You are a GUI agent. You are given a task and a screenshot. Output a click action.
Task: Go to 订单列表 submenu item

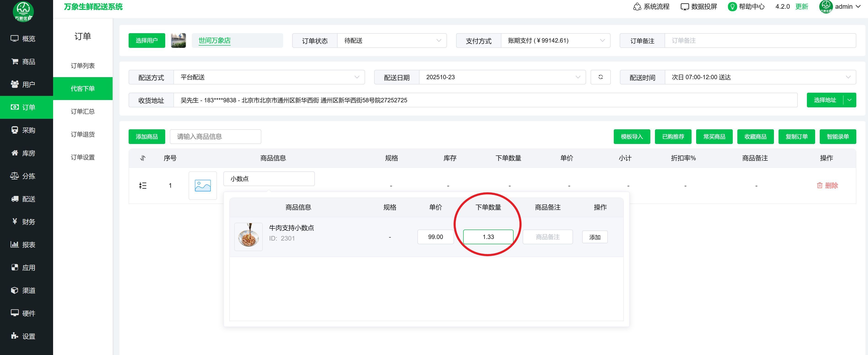pyautogui.click(x=83, y=66)
